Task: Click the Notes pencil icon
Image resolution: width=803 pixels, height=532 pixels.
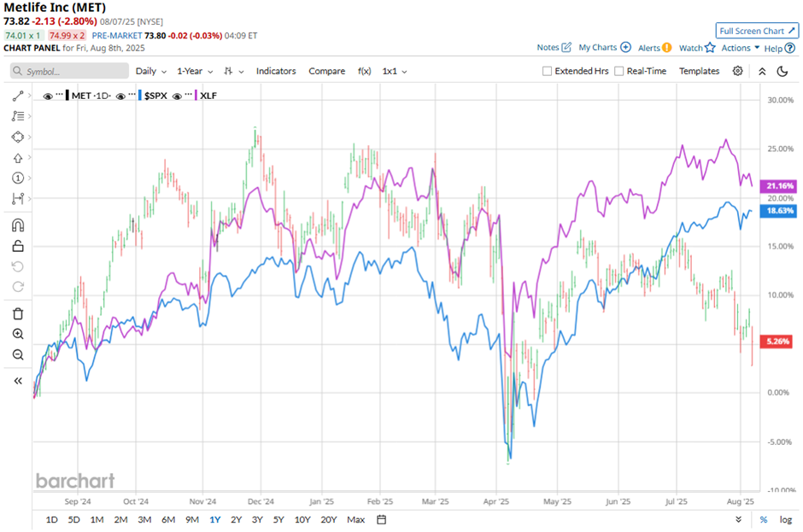Action: click(566, 47)
